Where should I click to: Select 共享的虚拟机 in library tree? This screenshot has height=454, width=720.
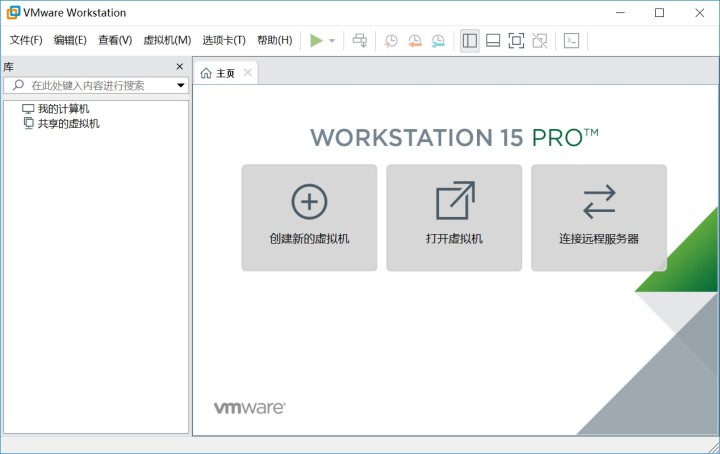click(x=68, y=123)
